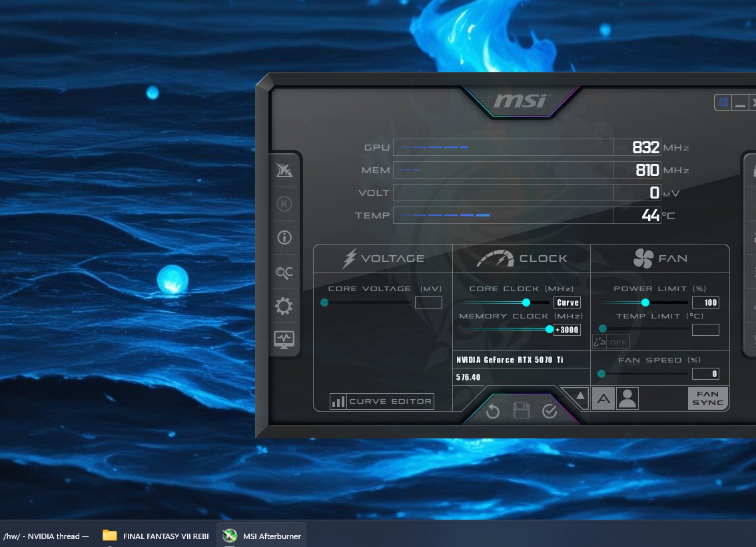Reset settings with the circular arrow icon
Image resolution: width=756 pixels, height=547 pixels.
pyautogui.click(x=493, y=412)
